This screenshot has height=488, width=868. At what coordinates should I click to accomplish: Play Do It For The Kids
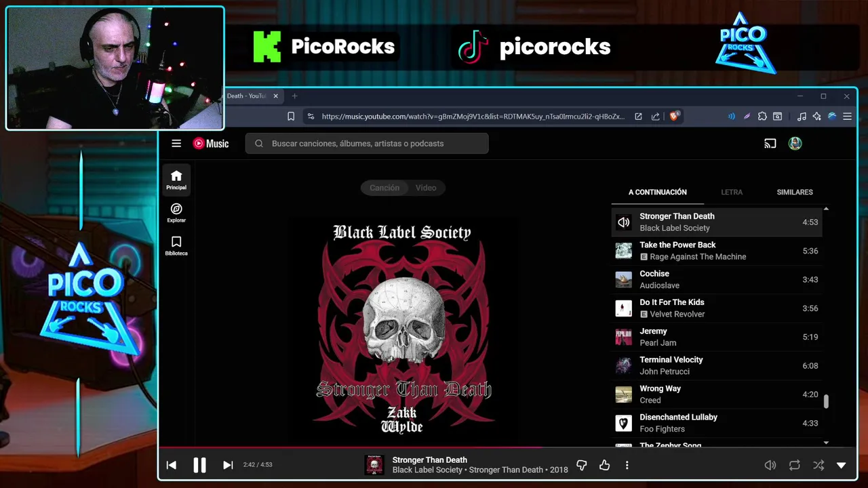click(x=717, y=308)
